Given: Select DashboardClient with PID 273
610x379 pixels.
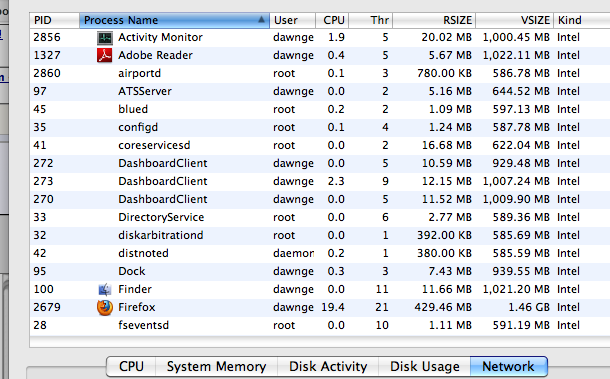Looking at the screenshot, I should (320, 181).
